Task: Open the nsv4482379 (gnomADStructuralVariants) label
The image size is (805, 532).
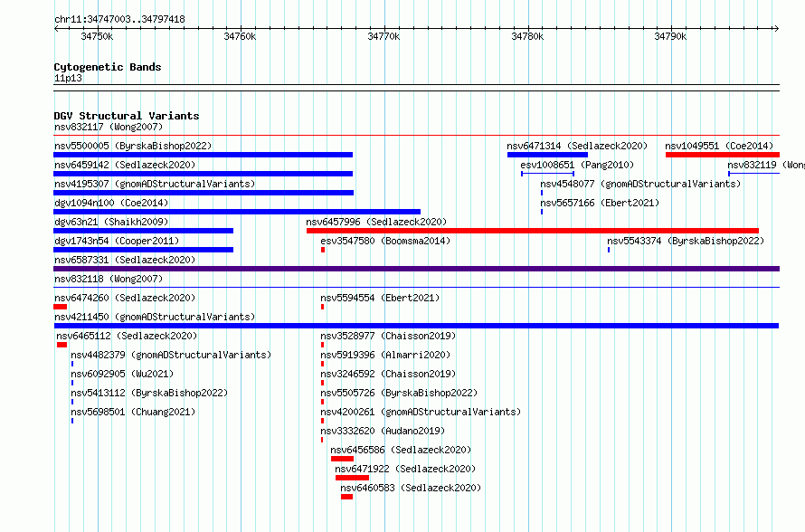Action: tap(171, 355)
